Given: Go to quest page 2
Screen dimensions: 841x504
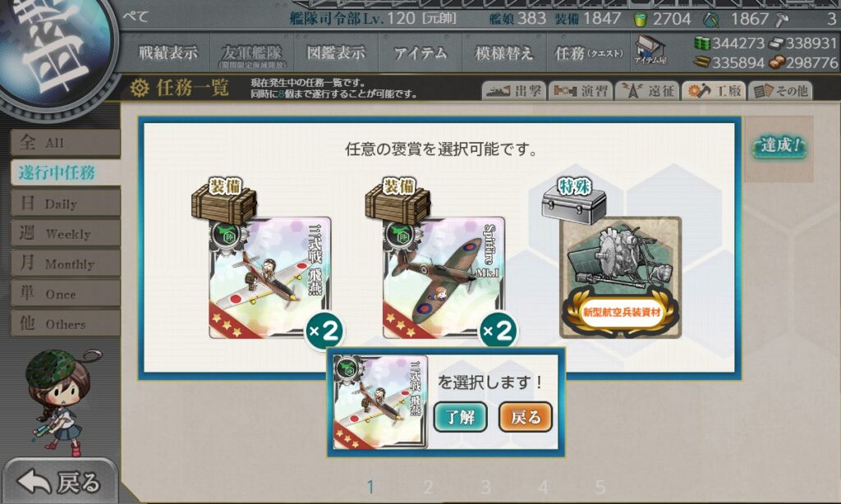Looking at the screenshot, I should pyautogui.click(x=428, y=487).
